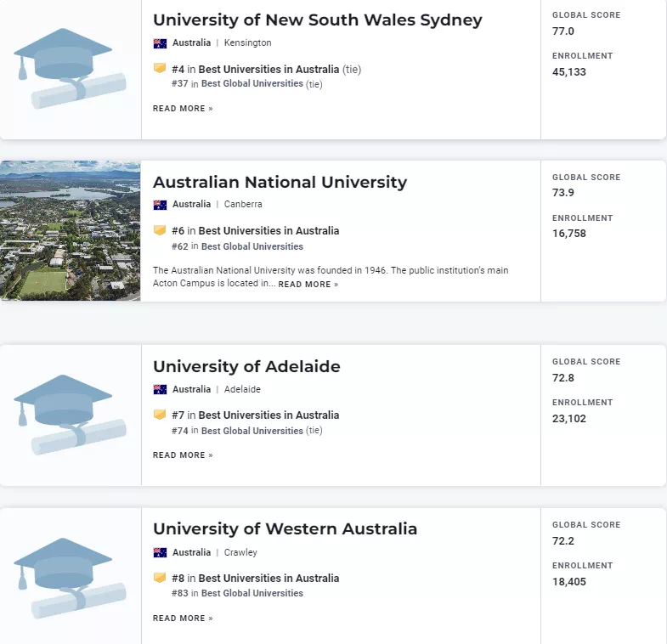Click the gold badge beside #8 ranking
The image size is (667, 644).
tap(160, 578)
